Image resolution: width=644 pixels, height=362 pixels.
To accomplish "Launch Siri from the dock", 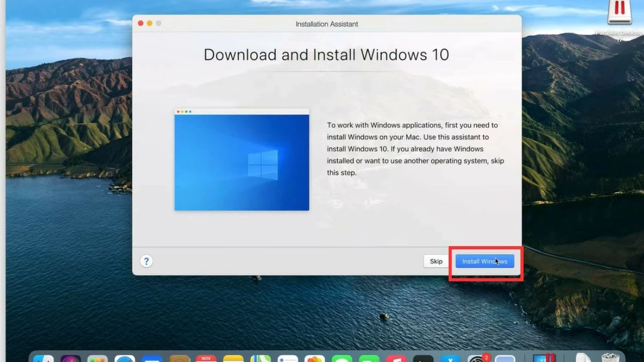I will (x=71, y=359).
